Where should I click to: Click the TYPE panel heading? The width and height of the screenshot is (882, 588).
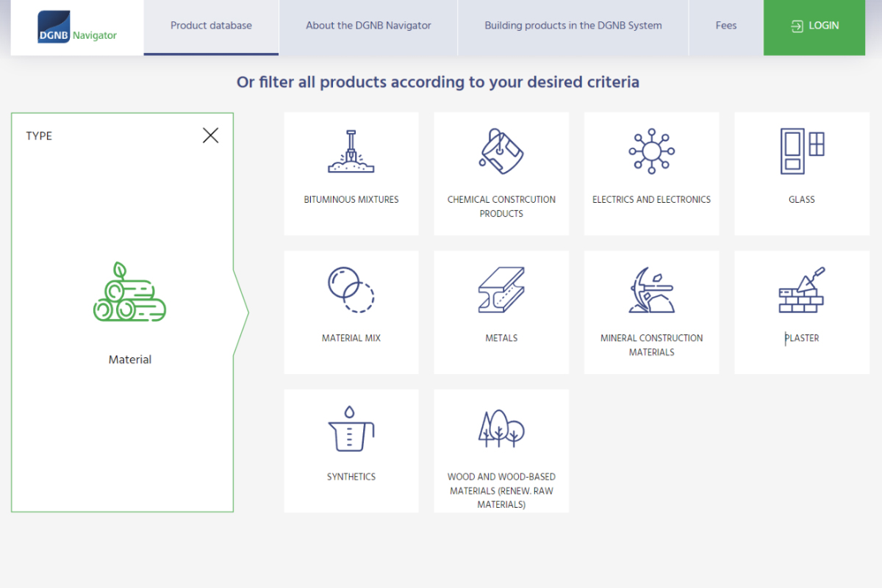[x=39, y=136]
